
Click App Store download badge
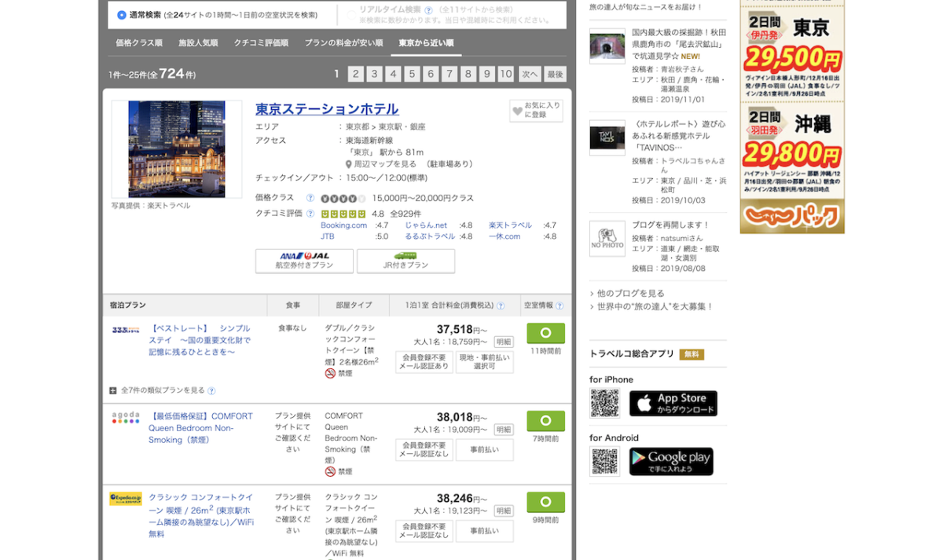click(673, 404)
